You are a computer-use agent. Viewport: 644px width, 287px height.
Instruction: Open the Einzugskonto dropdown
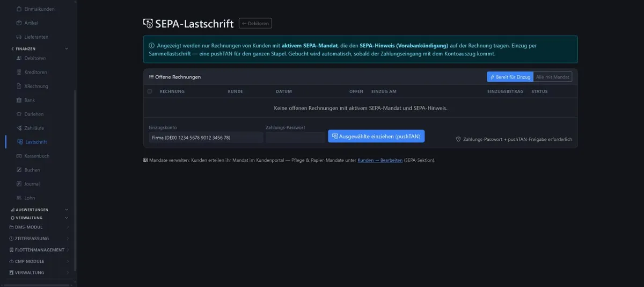(206, 138)
